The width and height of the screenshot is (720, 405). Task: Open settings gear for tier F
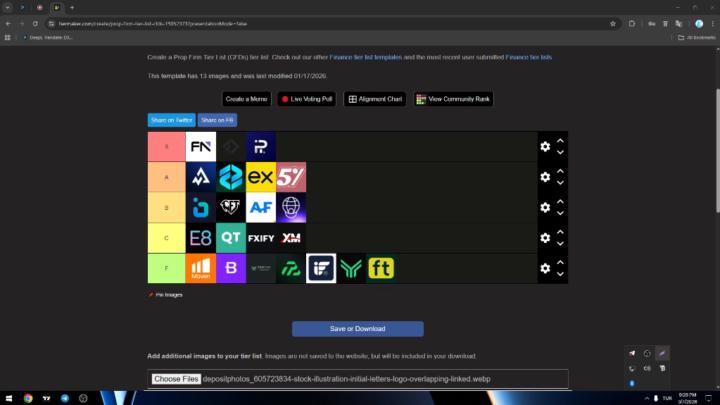545,268
